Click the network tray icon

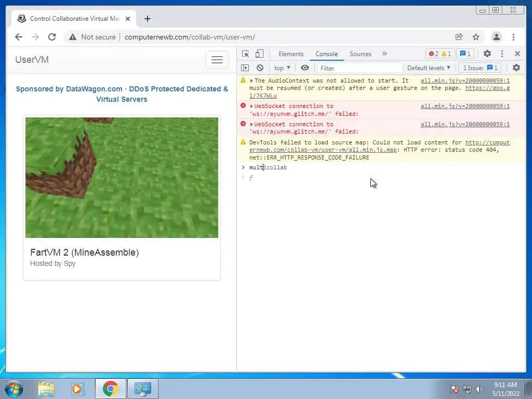(x=467, y=389)
